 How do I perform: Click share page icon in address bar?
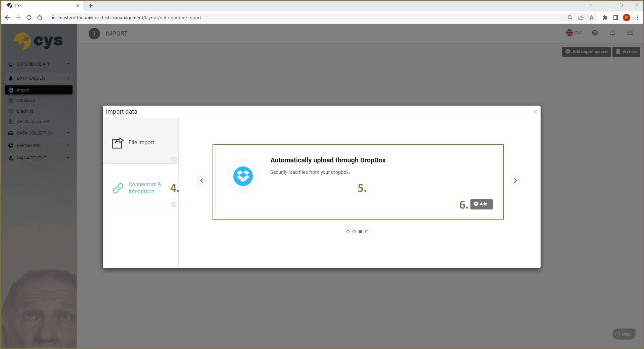coord(581,17)
